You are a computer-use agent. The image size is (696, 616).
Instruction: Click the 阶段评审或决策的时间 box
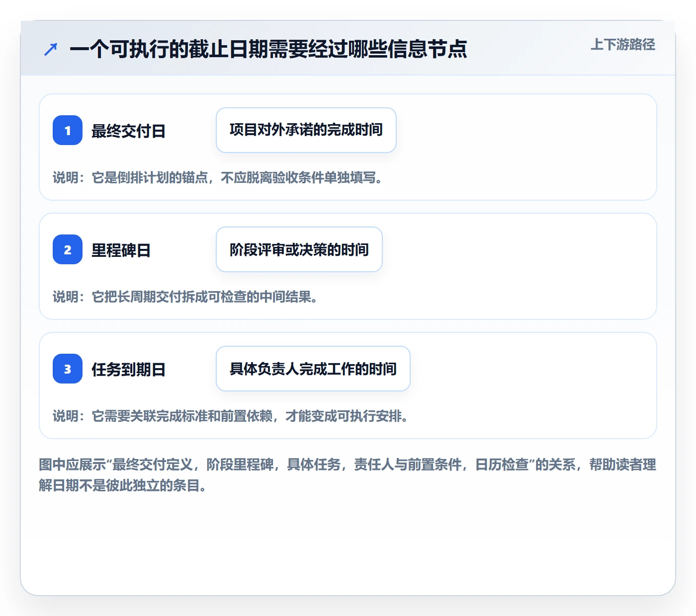[299, 249]
